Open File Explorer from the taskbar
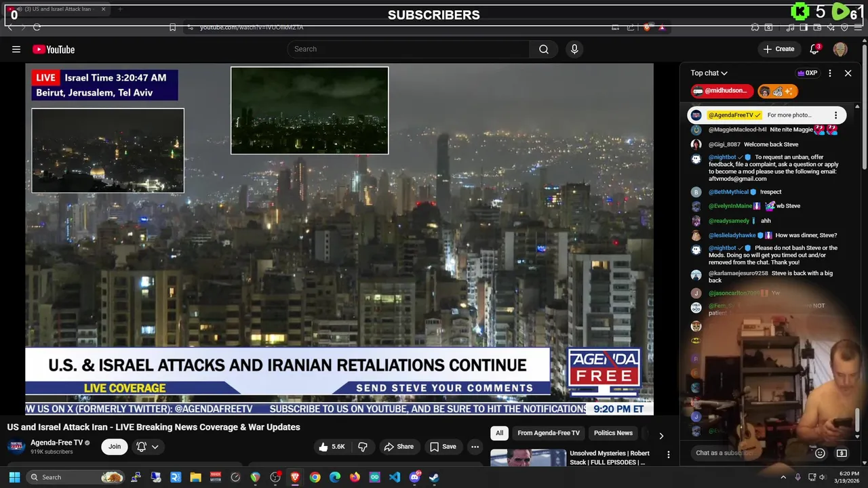 (x=195, y=477)
